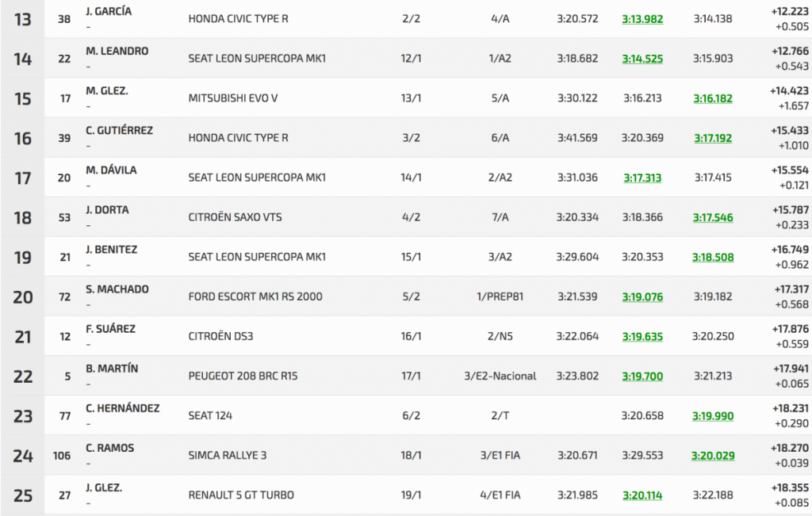The image size is (812, 516).
Task: Click the FORD ESCORT MK1 RS 2000 cell
Action: [255, 296]
